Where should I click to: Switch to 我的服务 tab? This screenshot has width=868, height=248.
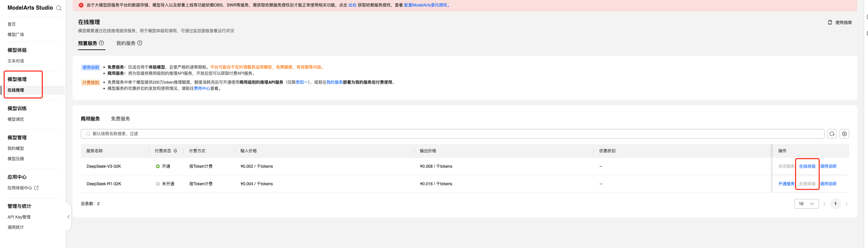coord(126,43)
